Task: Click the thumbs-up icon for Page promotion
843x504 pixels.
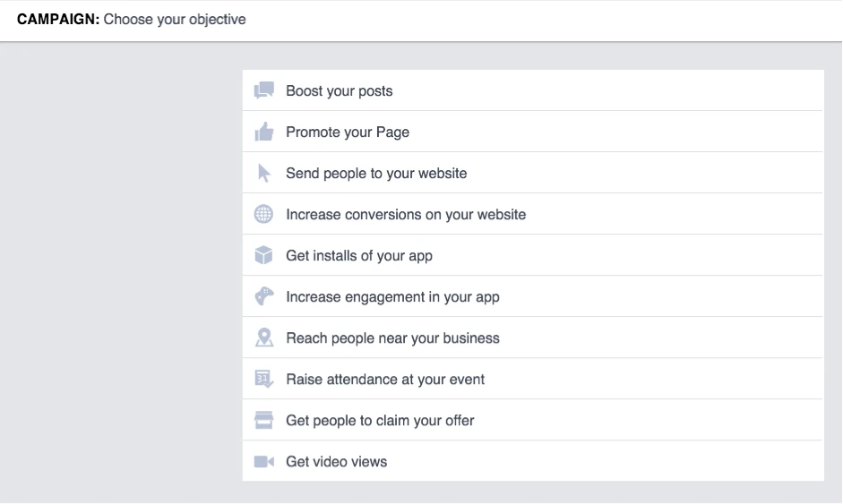Action: point(264,132)
